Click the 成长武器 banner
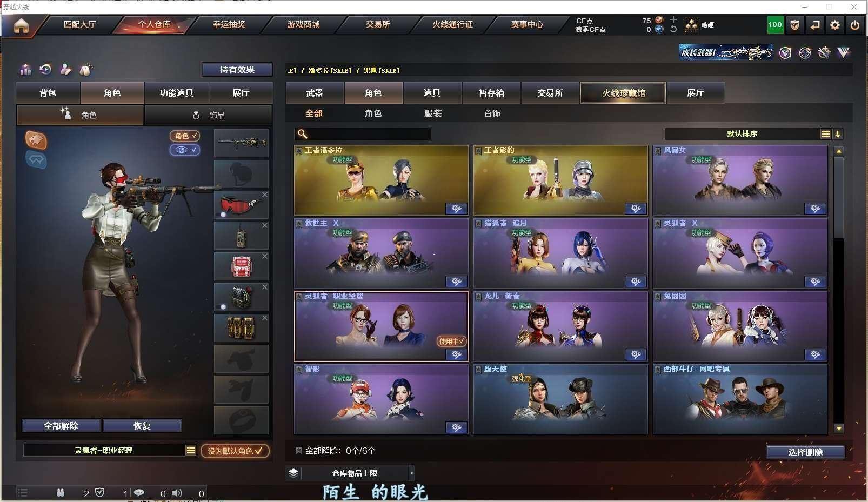 click(x=726, y=52)
